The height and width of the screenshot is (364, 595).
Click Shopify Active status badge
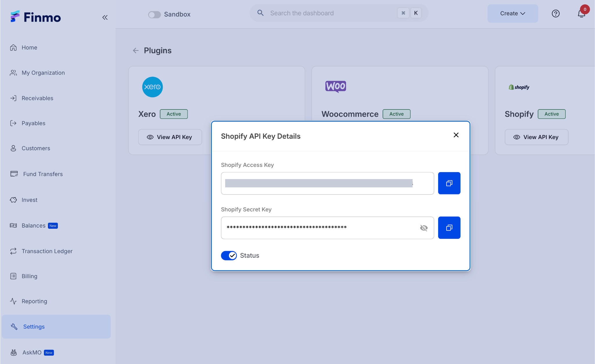tap(552, 114)
